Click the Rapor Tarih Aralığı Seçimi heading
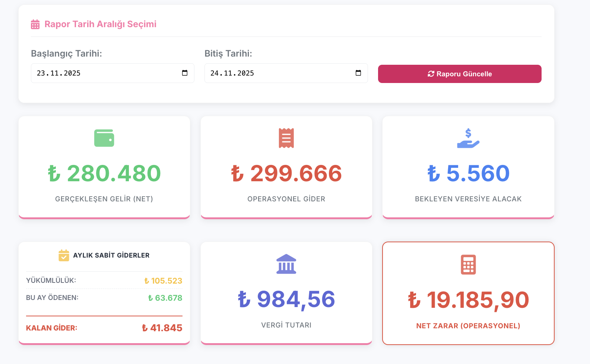The image size is (590, 364). (100, 24)
